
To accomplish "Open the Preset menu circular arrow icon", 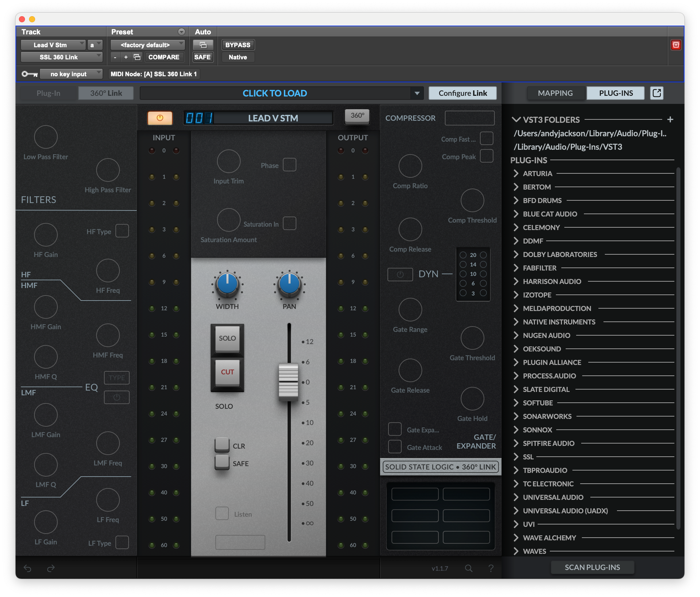I will (x=182, y=32).
